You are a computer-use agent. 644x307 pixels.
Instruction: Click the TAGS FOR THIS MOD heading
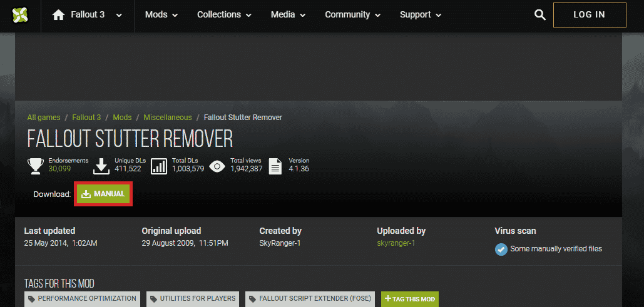coord(59,284)
